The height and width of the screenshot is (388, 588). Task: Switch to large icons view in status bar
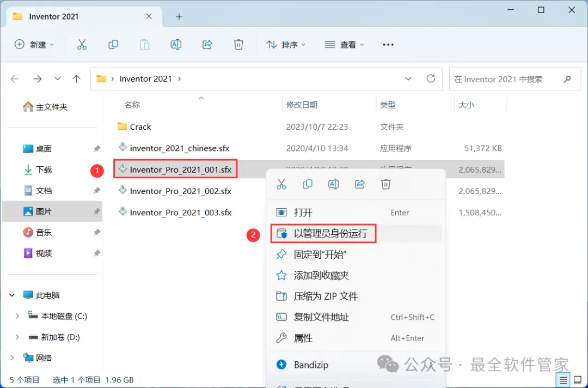[x=578, y=380]
